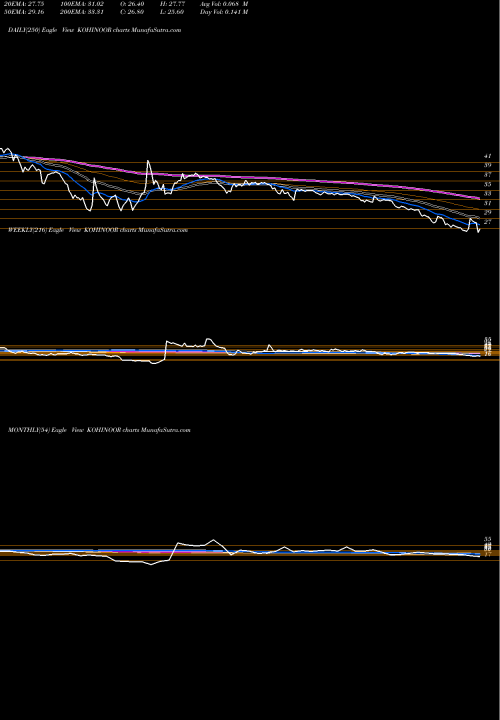Click the 37 price label on daily axis
500x720 pixels.
pyautogui.click(x=488, y=175)
